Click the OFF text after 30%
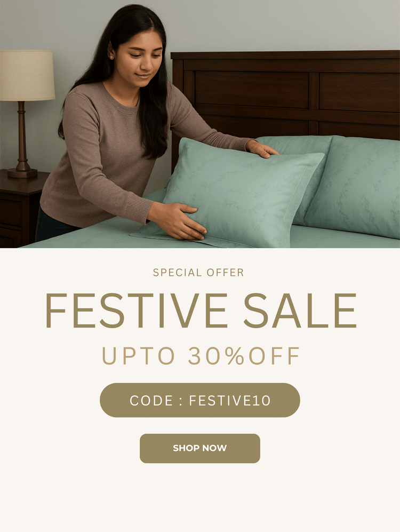Screen dimensions: 400x532 point(274,356)
